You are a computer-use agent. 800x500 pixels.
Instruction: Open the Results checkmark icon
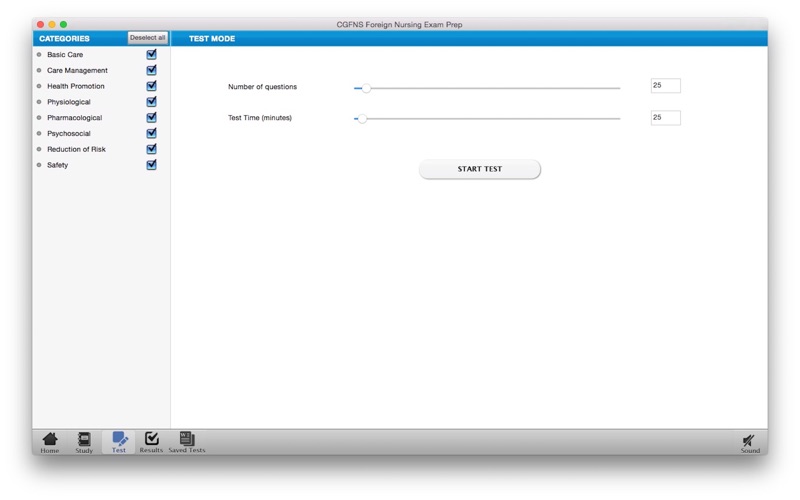coord(151,442)
